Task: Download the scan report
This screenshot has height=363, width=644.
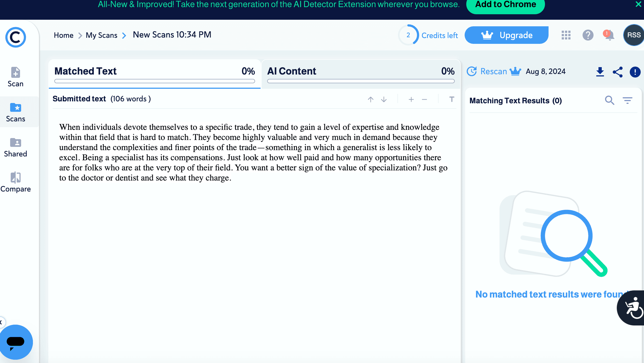Action: 600,72
